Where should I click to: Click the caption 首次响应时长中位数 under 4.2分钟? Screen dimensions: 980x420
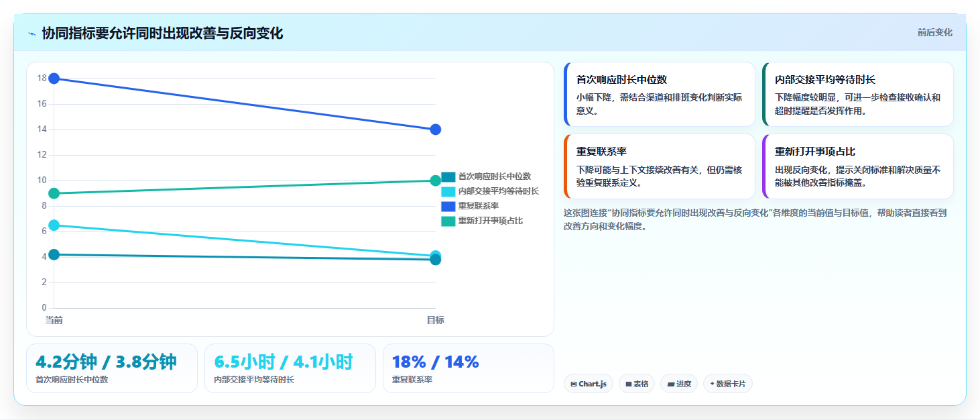click(72, 380)
